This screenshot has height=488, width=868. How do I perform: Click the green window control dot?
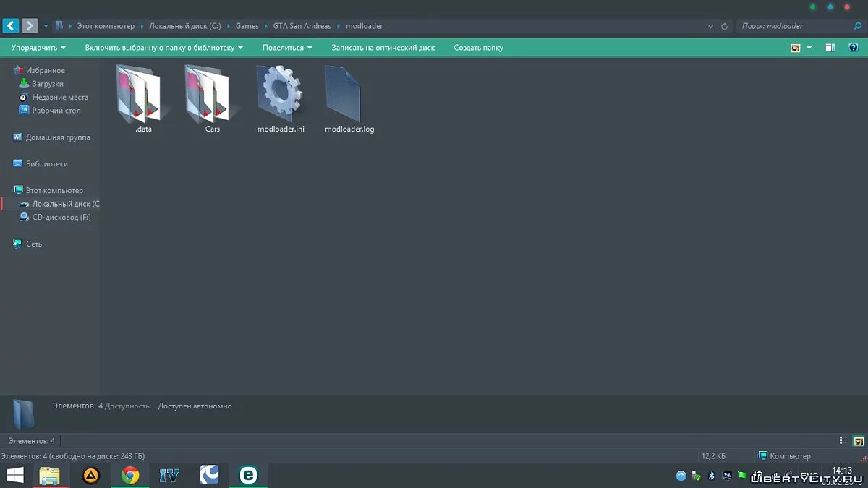point(813,7)
